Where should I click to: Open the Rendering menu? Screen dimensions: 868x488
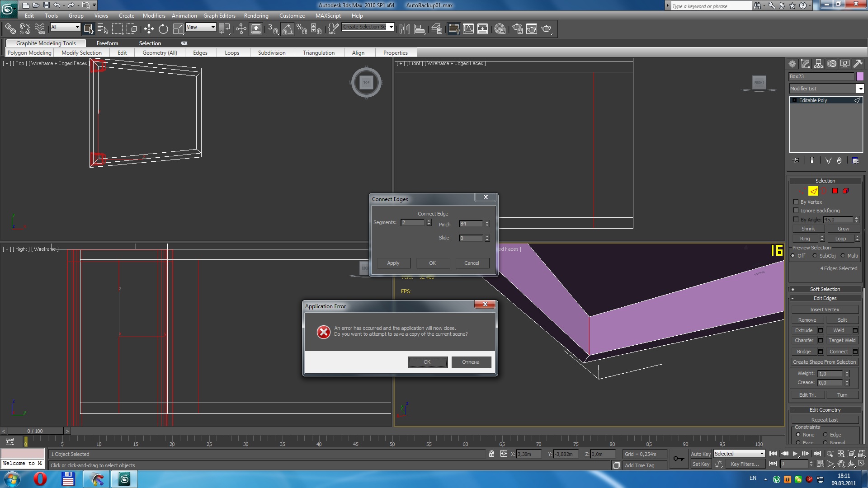256,15
